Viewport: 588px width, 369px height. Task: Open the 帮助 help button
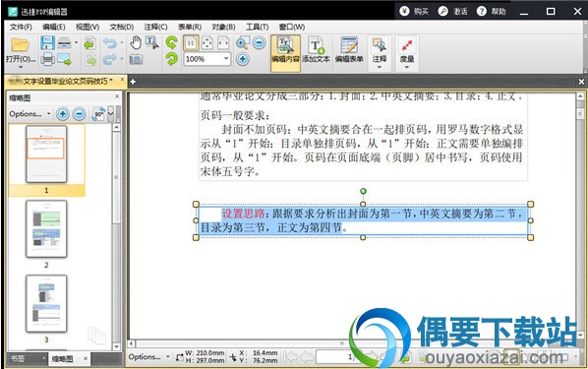point(492,11)
